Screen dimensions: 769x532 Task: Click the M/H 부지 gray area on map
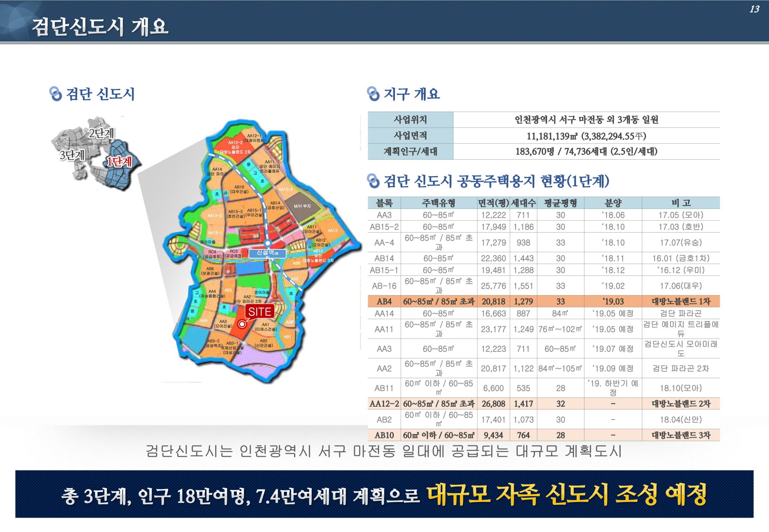[x=302, y=207]
